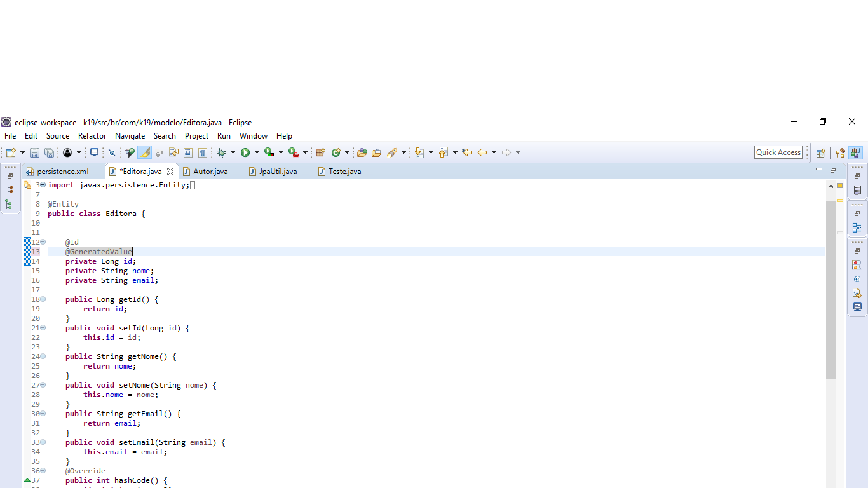Viewport: 868px width, 488px height.
Task: Expand the Coverage dropdown arrow
Action: pos(281,152)
